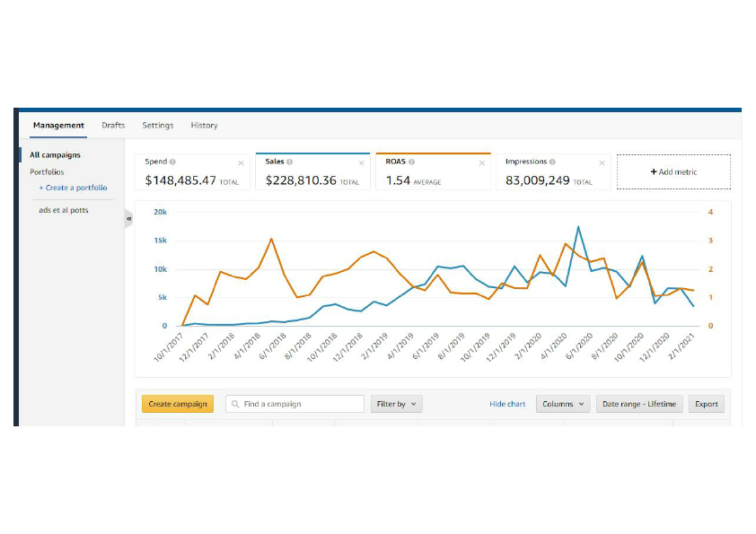Open the Columns dropdown
756x534 pixels.
pos(563,404)
